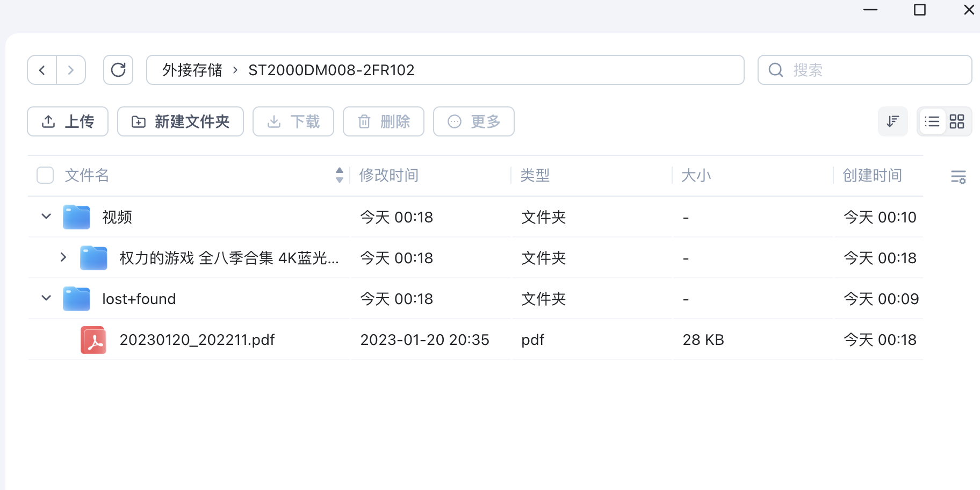Image resolution: width=980 pixels, height=490 pixels.
Task: Refresh the current folder listing
Action: pos(118,70)
